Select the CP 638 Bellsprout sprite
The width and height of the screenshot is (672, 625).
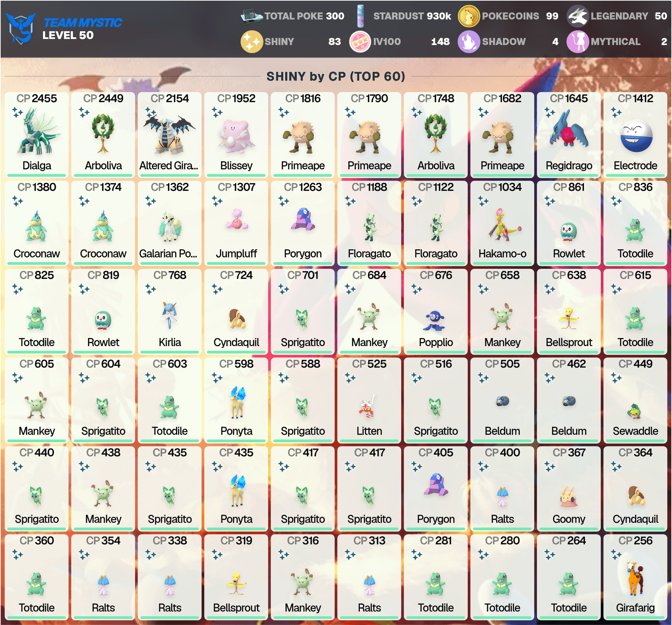tap(569, 318)
